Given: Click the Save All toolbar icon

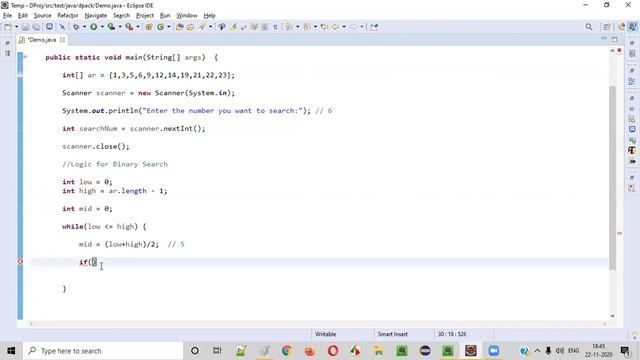Looking at the screenshot, I should 36,27.
